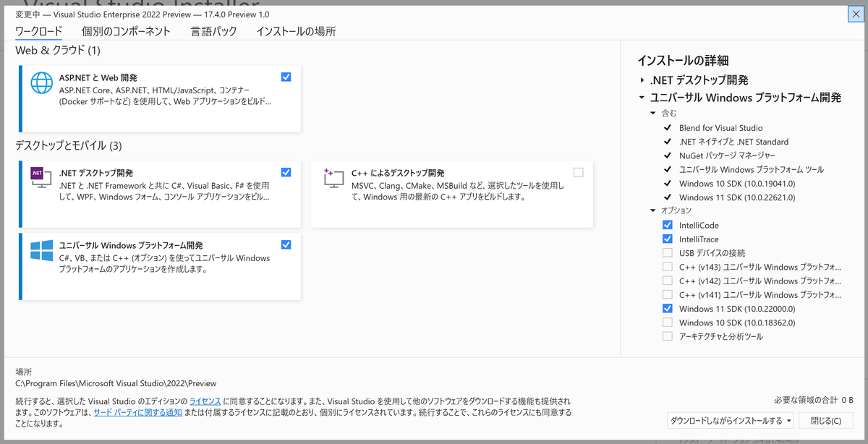Click the C++ desktop development monitor icon
Screen dimensions: 868x444
(333, 178)
